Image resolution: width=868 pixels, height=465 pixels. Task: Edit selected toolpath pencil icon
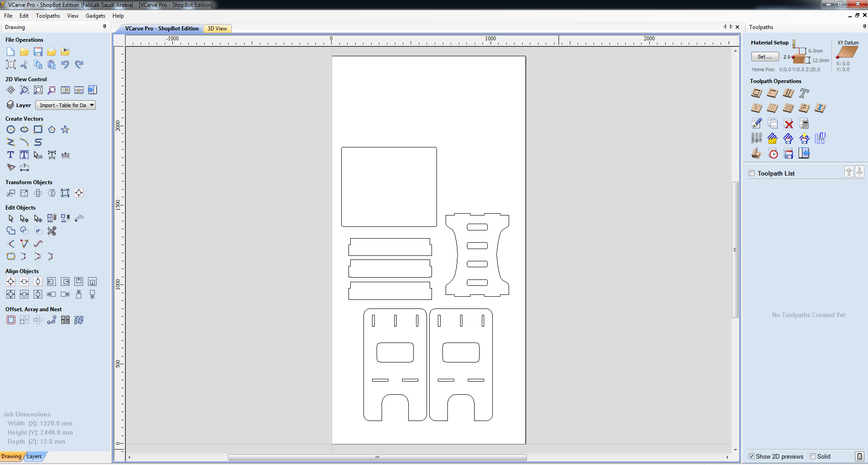[756, 123]
